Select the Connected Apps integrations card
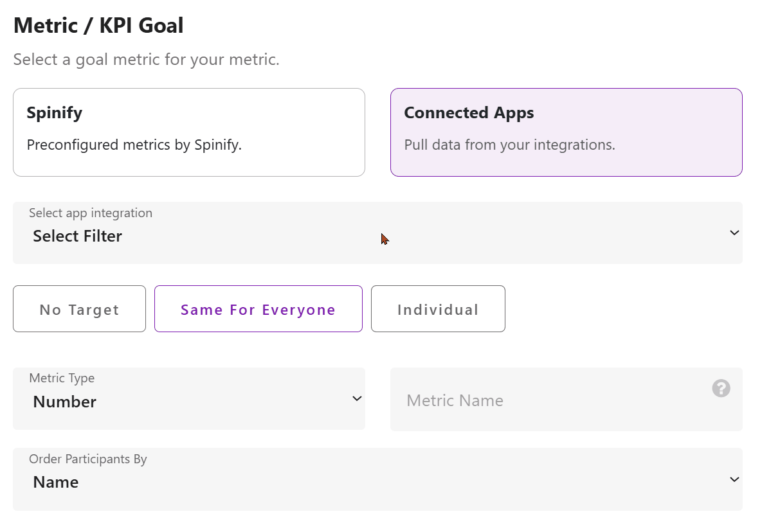This screenshot has width=762, height=532. 566,132
